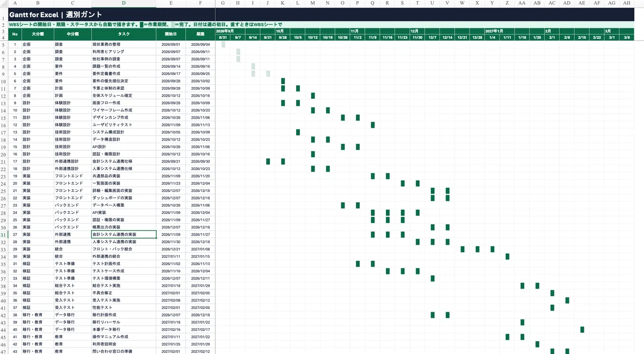Select the due date of '現状業務の整理'
Viewport: 644px width, 354px height.
[200, 44]
